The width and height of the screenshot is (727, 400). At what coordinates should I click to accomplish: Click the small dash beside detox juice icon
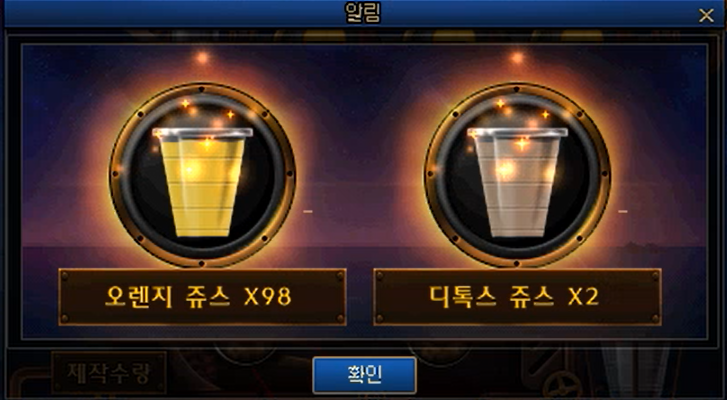click(x=623, y=211)
